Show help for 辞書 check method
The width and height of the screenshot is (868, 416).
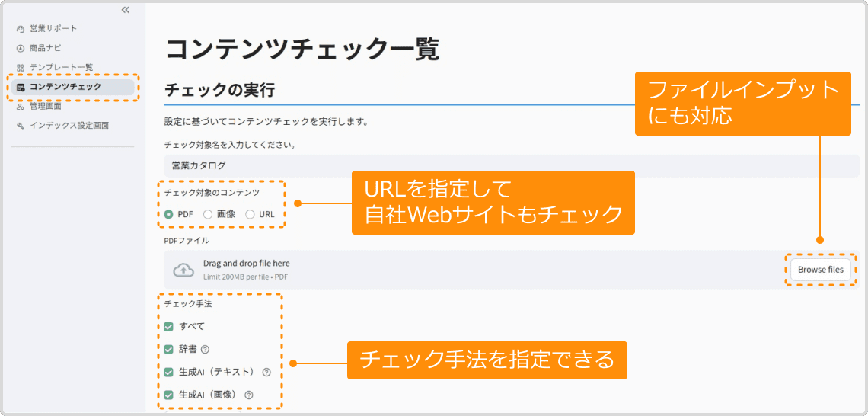tap(205, 350)
